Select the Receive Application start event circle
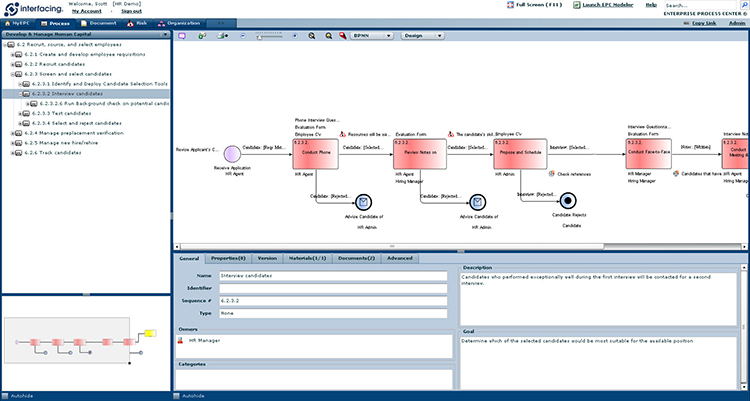 [x=232, y=154]
